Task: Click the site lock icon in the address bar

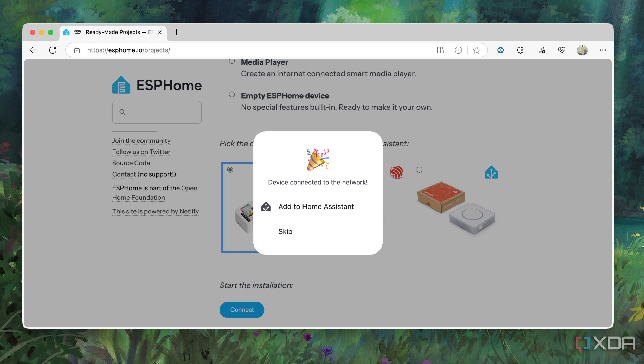Action: click(77, 50)
